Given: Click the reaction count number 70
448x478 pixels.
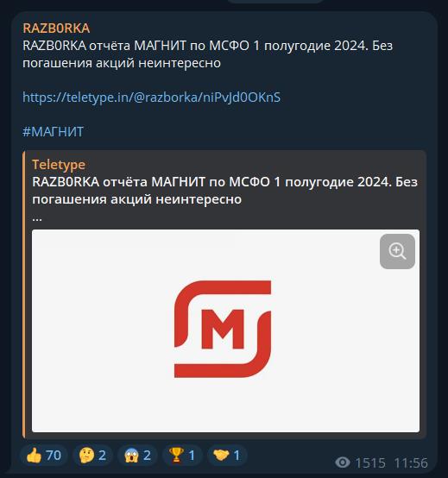Looking at the screenshot, I should tap(54, 456).
